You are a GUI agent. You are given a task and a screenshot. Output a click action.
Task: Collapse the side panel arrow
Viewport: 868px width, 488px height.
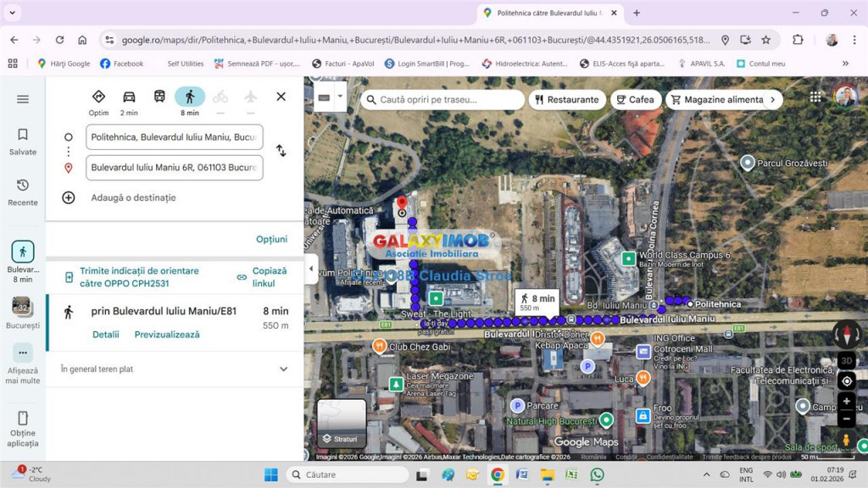point(310,269)
